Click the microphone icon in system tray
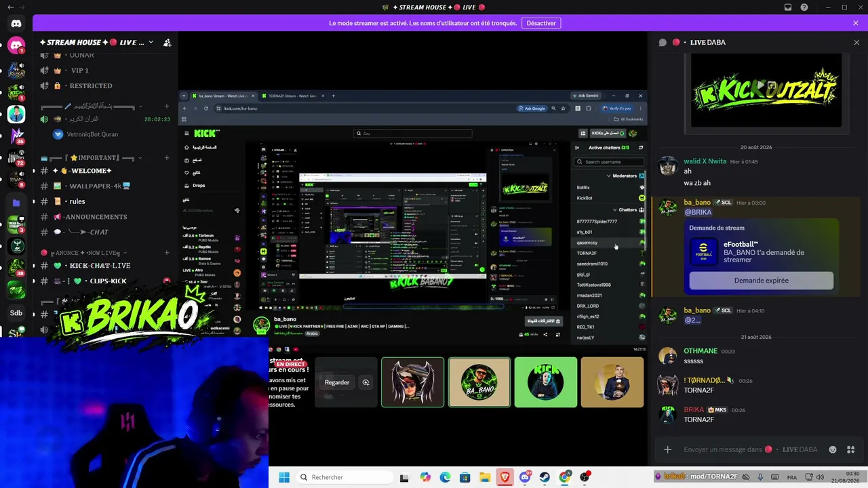This screenshot has width=868, height=488. point(760,477)
